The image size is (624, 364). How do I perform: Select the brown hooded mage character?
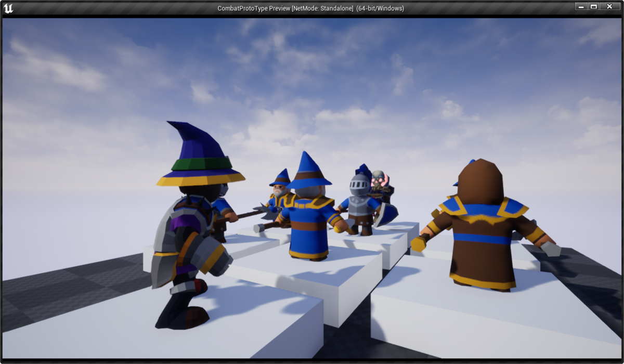(x=484, y=225)
